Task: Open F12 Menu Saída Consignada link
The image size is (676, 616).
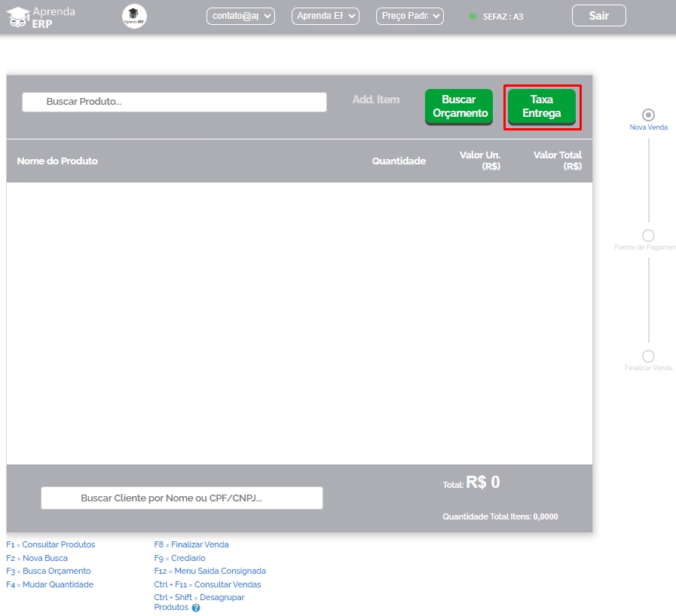Action: [x=210, y=571]
